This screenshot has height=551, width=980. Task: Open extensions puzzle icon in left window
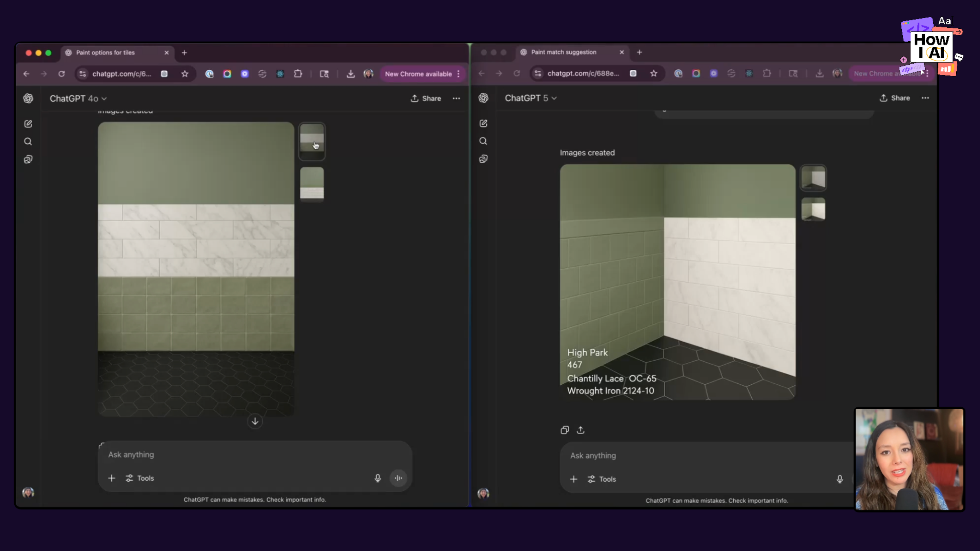point(298,74)
